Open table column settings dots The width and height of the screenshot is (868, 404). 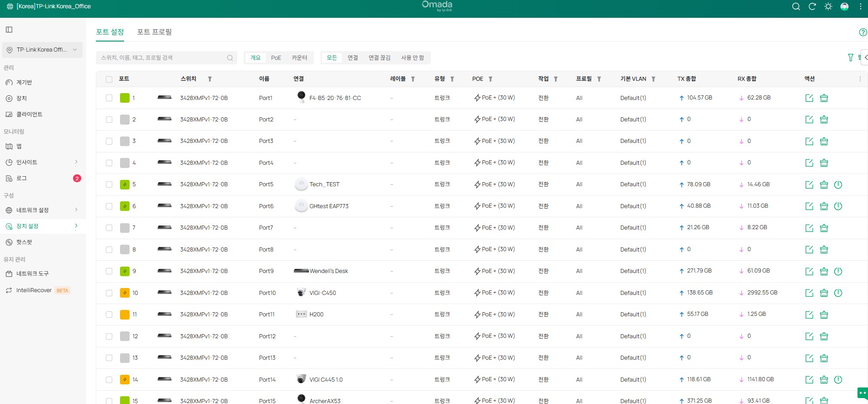click(860, 79)
